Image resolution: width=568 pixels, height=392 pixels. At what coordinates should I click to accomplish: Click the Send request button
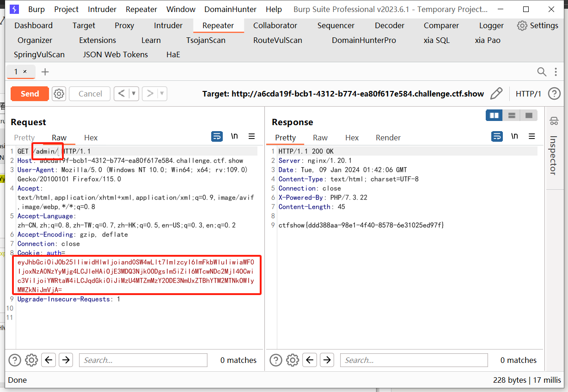tap(30, 94)
